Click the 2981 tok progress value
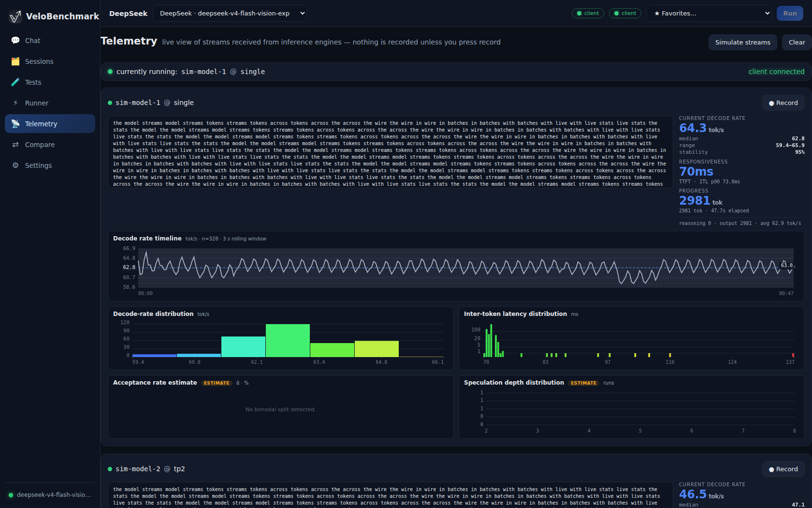 tap(701, 201)
